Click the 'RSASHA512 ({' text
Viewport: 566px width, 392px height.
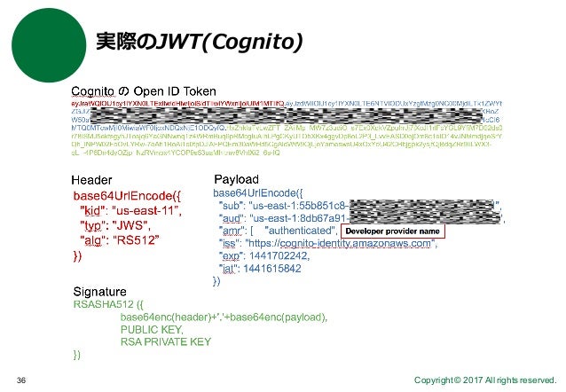(x=108, y=305)
